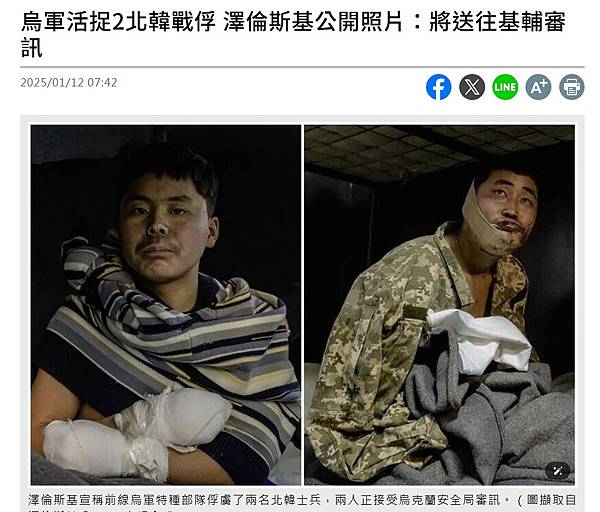Click the white cloth in the right photo
Screen dimensions: 600x512
tap(478, 341)
